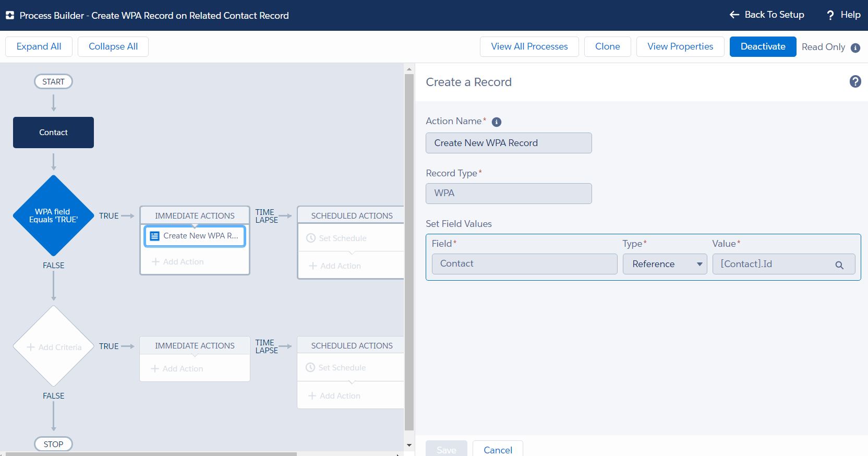
Task: Click Add Action under first Immediate Actions
Action: pos(178,262)
